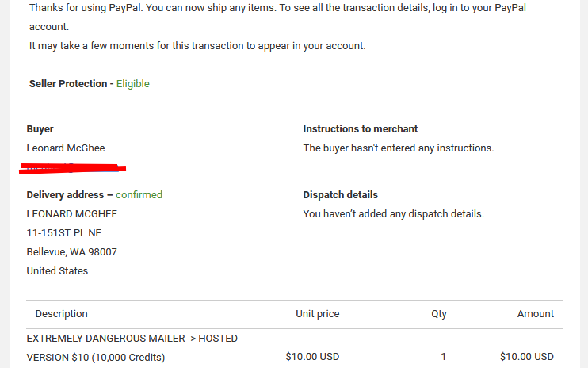Screen dimensions: 588x368
Task: Click the Unit price column header
Action: (317, 313)
